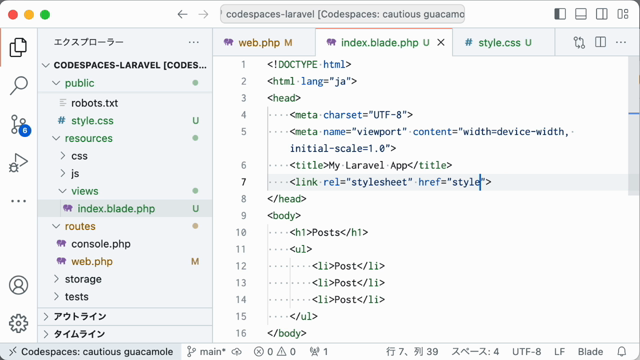This screenshot has height=360, width=640.
Task: Click the Blade language mode in the status bar
Action: [x=590, y=351]
